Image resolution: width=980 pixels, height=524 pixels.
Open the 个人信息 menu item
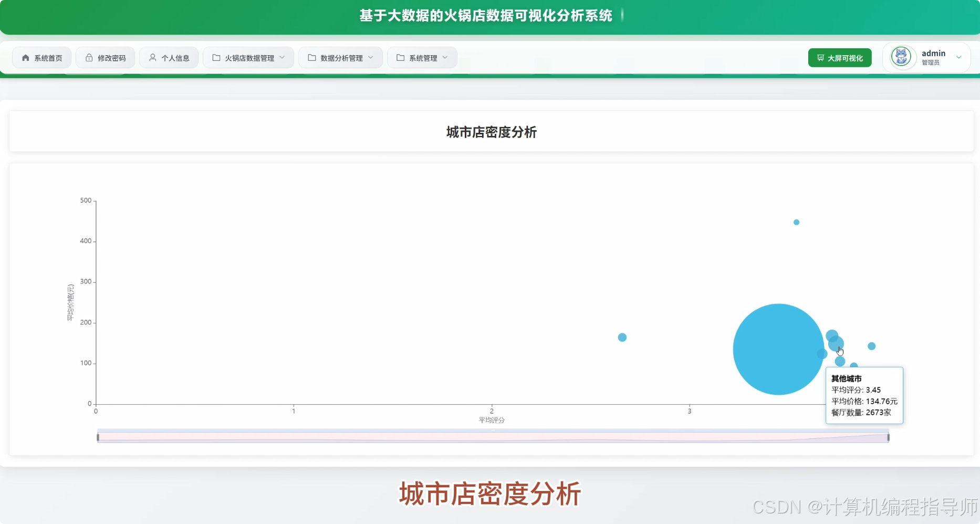click(x=169, y=58)
